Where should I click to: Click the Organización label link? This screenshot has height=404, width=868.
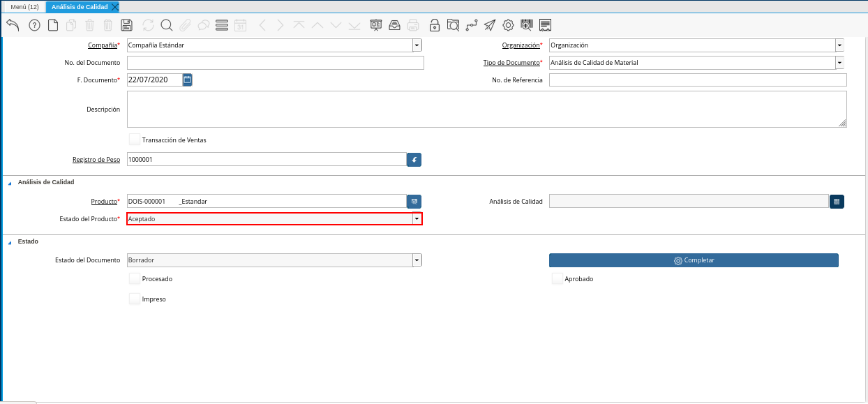521,45
